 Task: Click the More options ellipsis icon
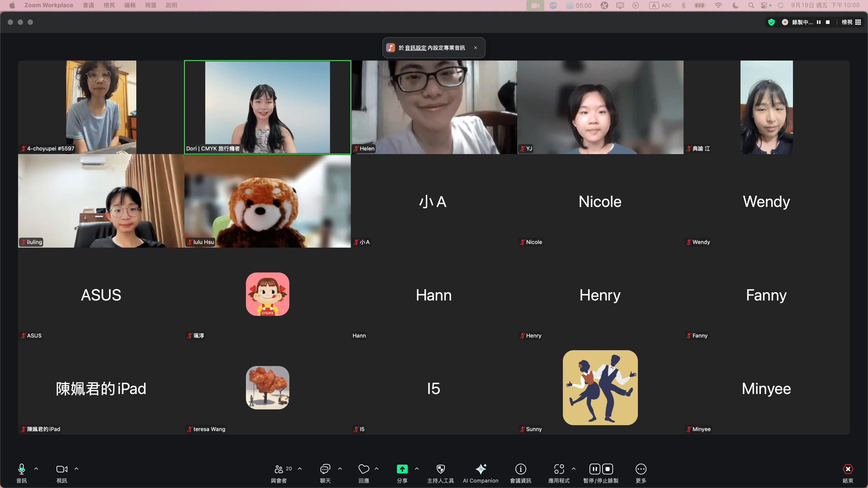(x=641, y=469)
